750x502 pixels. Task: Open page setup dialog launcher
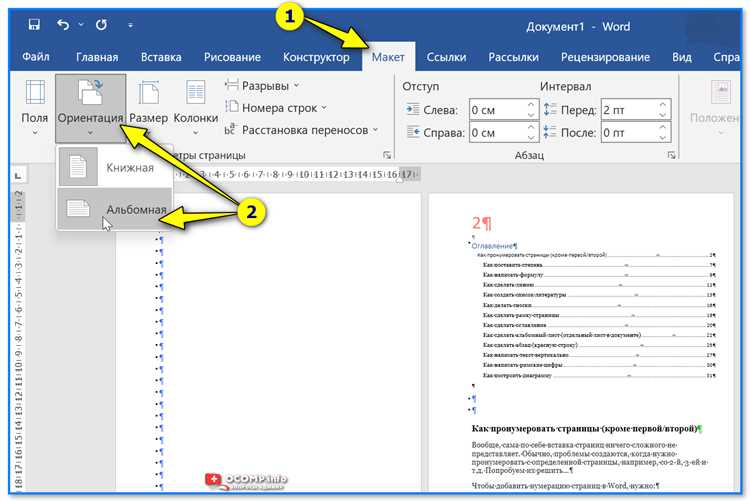click(x=387, y=155)
